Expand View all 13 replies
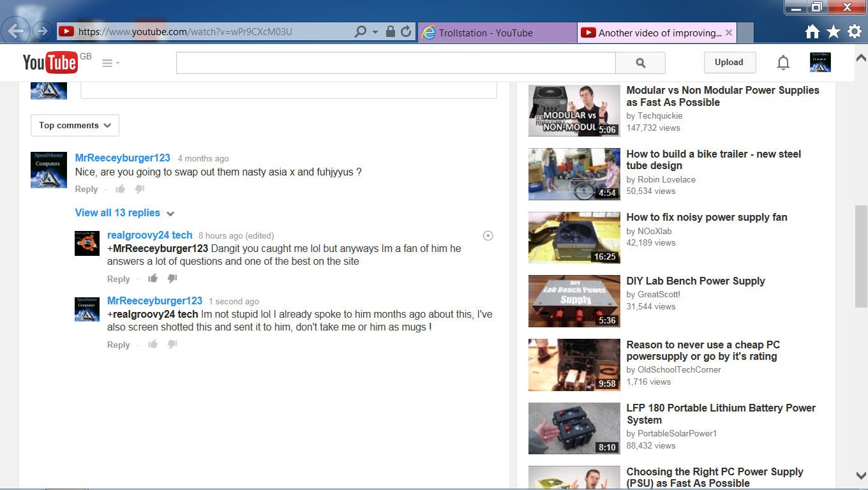This screenshot has height=490, width=868. 124,213
